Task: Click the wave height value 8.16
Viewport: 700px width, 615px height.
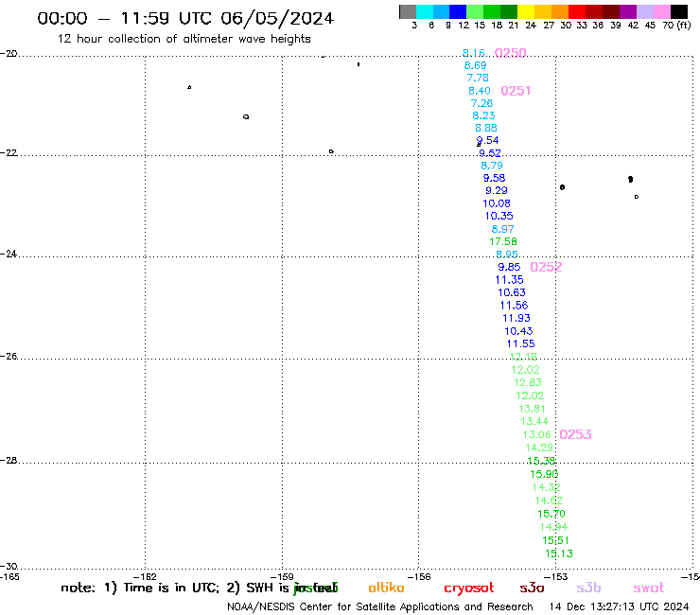Action: coord(474,53)
